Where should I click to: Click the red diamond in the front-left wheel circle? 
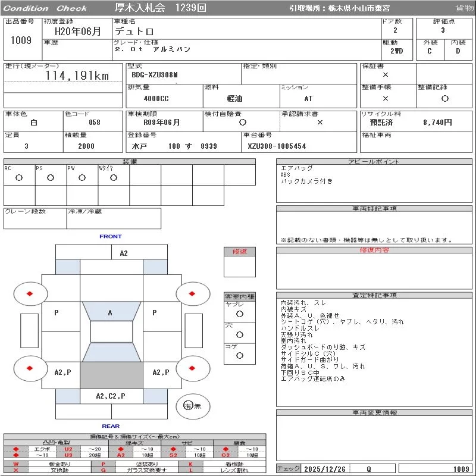30,293
